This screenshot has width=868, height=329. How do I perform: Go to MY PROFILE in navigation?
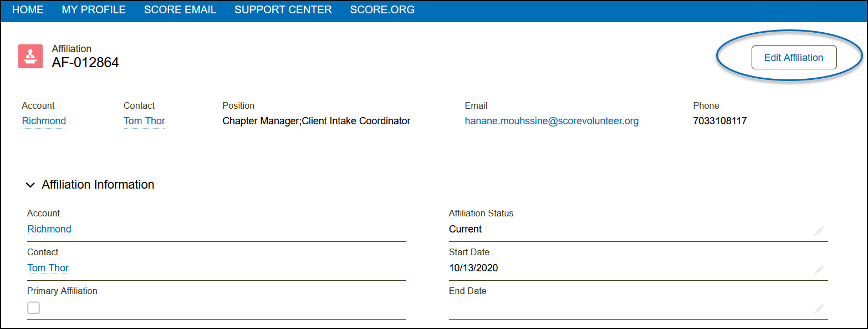(94, 10)
